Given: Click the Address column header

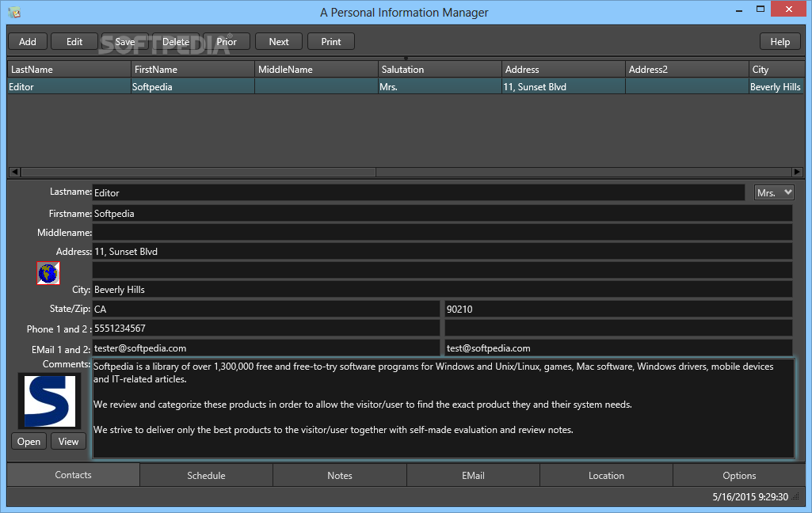Looking at the screenshot, I should pyautogui.click(x=563, y=70).
